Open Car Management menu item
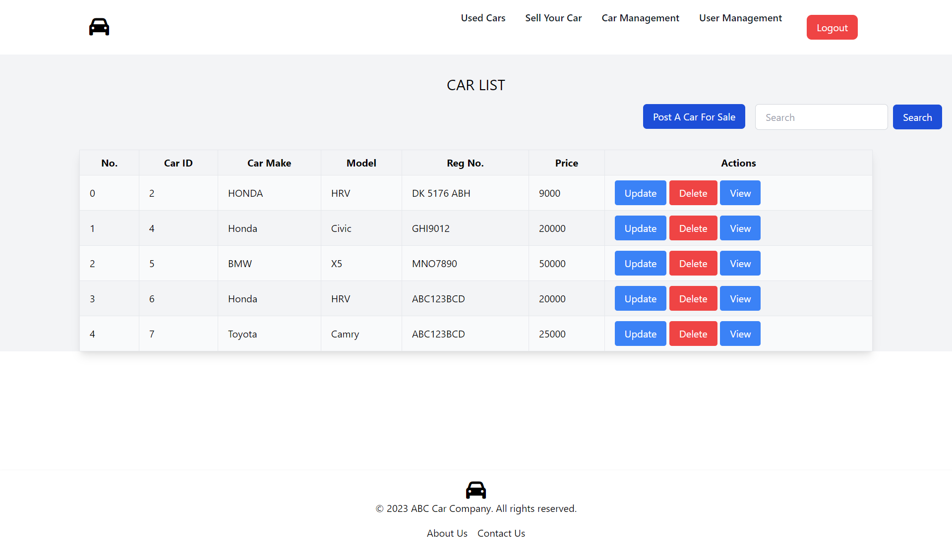 coord(640,18)
